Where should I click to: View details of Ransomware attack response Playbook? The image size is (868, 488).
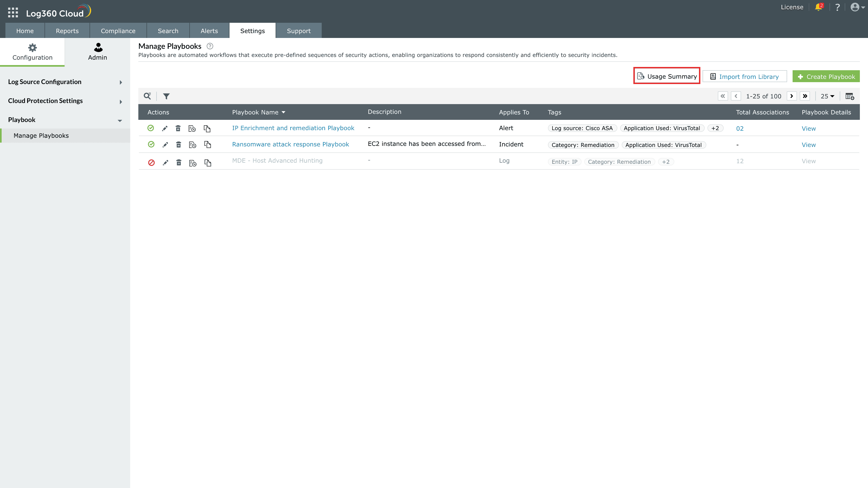pos(809,145)
